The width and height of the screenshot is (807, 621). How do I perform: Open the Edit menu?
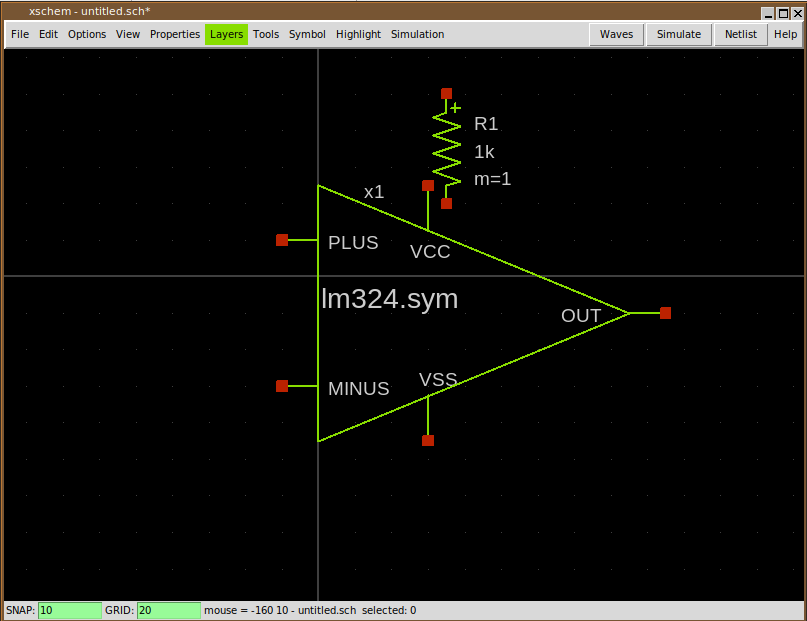click(48, 34)
